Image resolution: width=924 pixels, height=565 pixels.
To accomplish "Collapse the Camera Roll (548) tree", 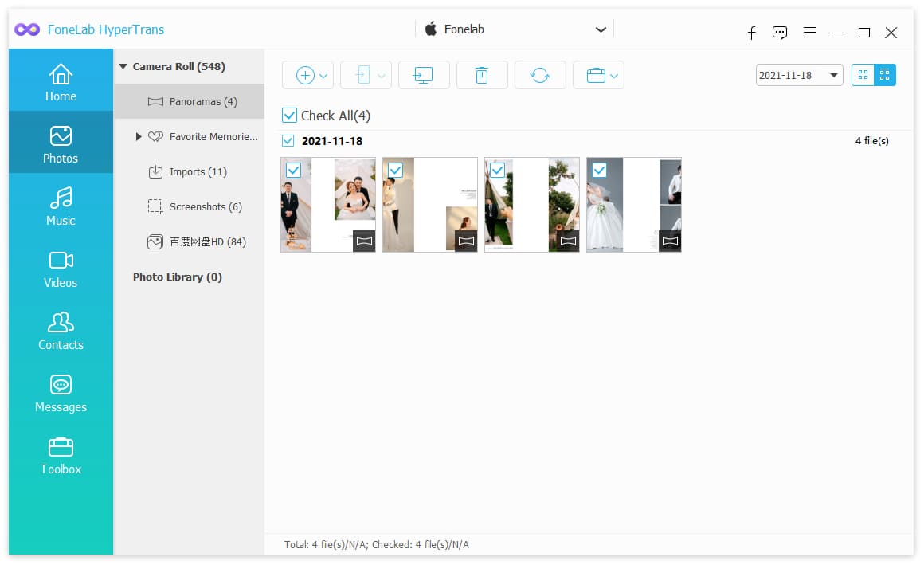I will 123,67.
